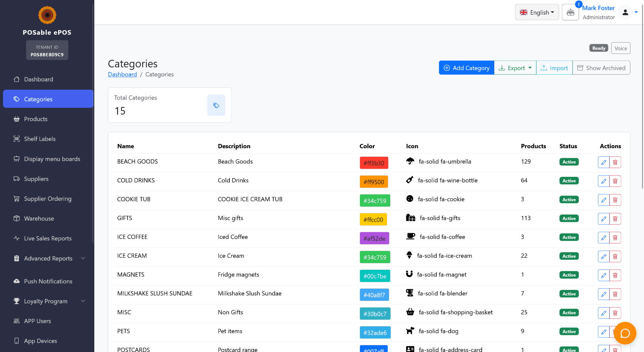
Task: Open the Export dropdown menu
Action: 515,68
